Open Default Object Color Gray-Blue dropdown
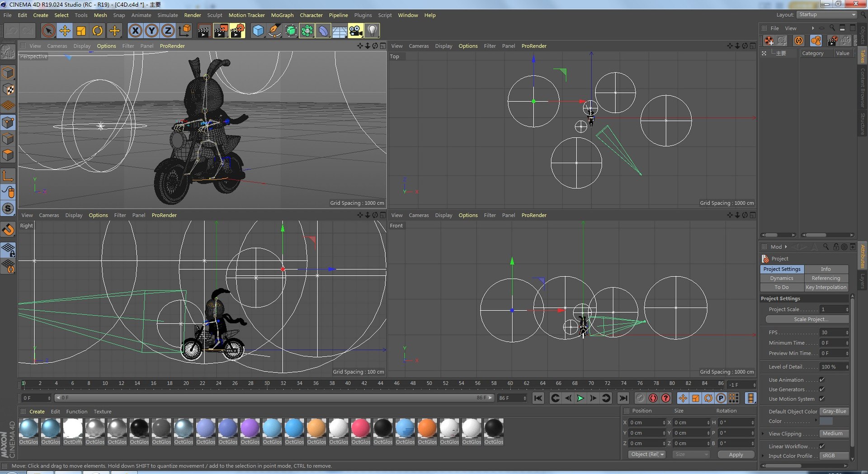 pyautogui.click(x=834, y=412)
